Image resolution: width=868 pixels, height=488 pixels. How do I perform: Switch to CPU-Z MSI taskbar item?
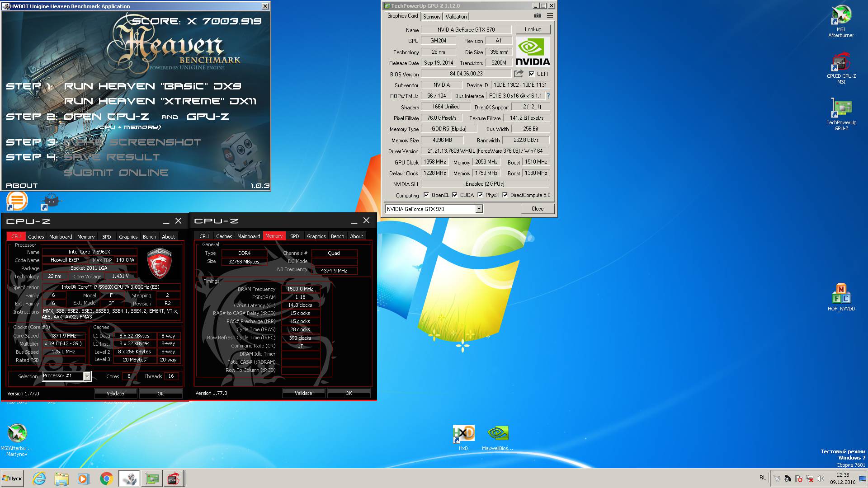tap(174, 479)
